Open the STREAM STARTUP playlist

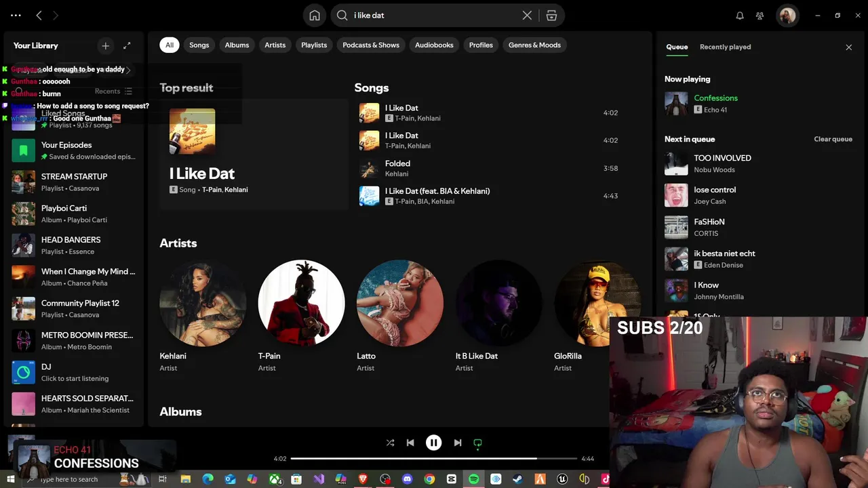(x=75, y=182)
